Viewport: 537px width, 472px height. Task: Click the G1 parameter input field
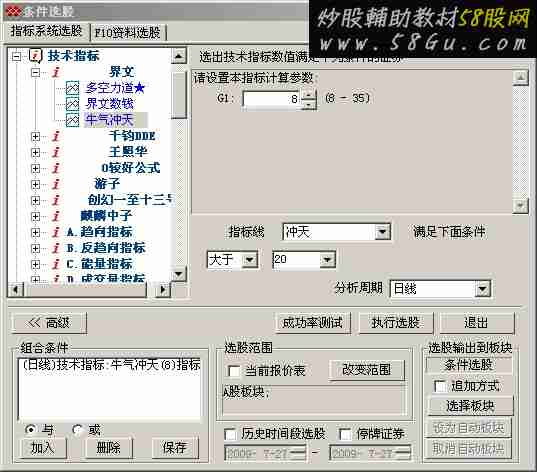(272, 99)
